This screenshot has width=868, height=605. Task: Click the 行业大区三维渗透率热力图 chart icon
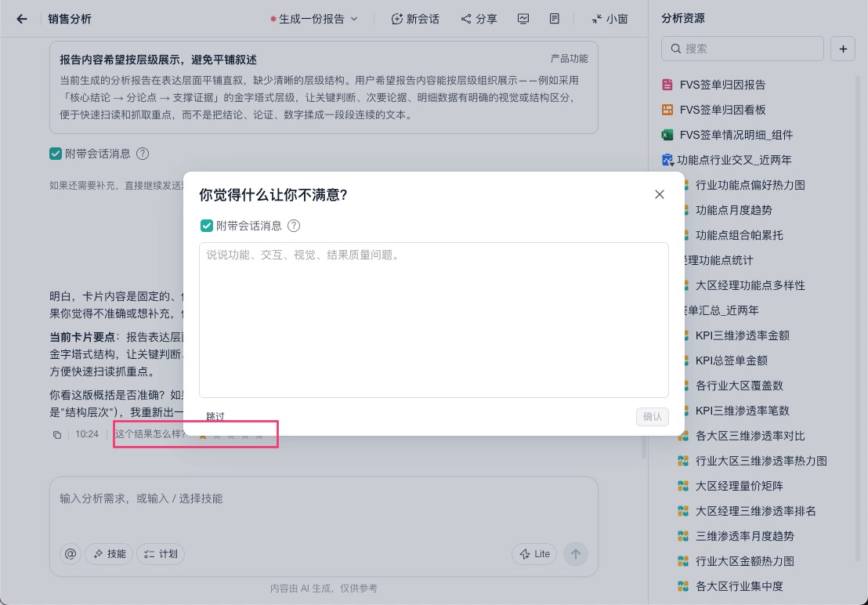click(683, 461)
